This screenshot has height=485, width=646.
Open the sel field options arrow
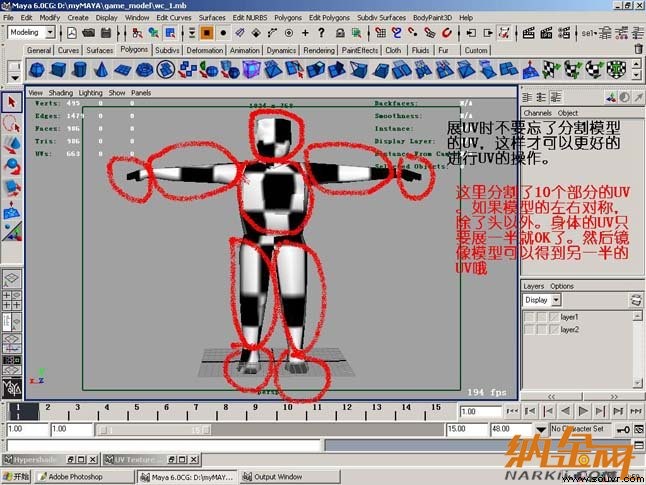pyautogui.click(x=595, y=33)
